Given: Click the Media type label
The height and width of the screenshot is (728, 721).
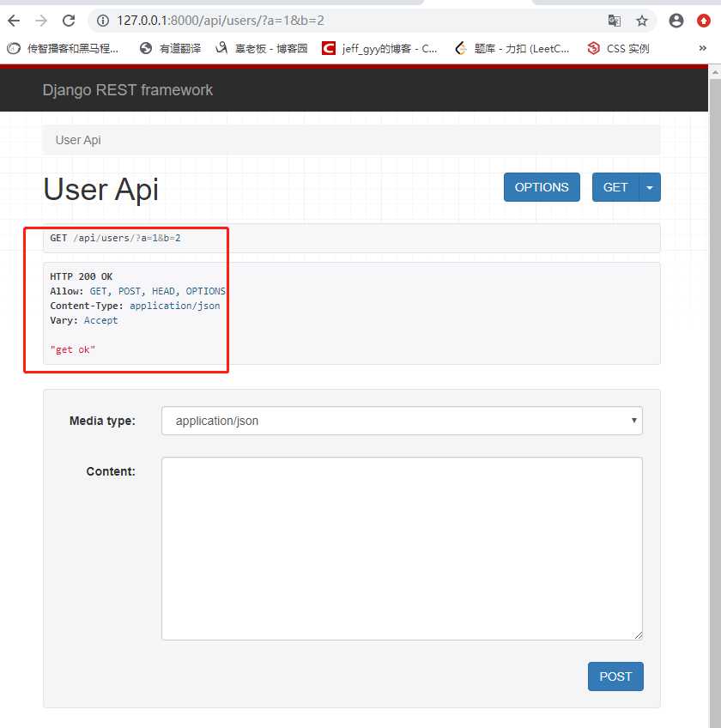Looking at the screenshot, I should click(x=102, y=421).
